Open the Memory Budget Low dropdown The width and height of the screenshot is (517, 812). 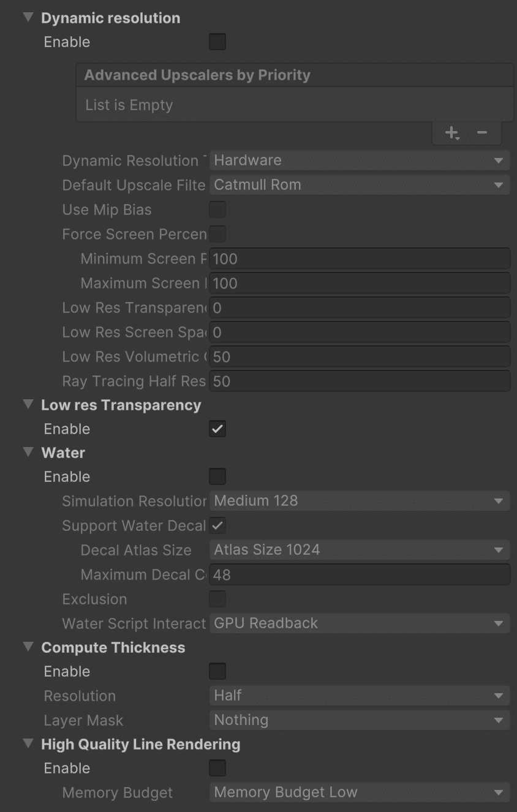coord(360,792)
